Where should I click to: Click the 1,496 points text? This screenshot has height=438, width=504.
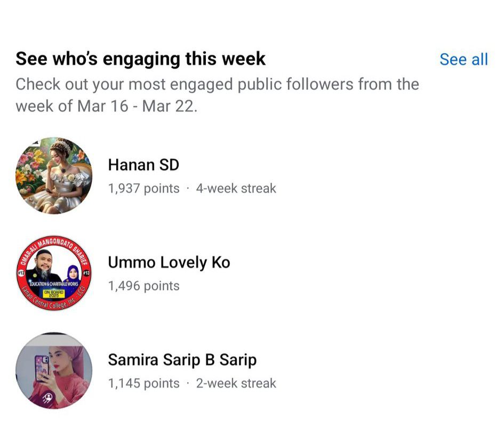143,286
